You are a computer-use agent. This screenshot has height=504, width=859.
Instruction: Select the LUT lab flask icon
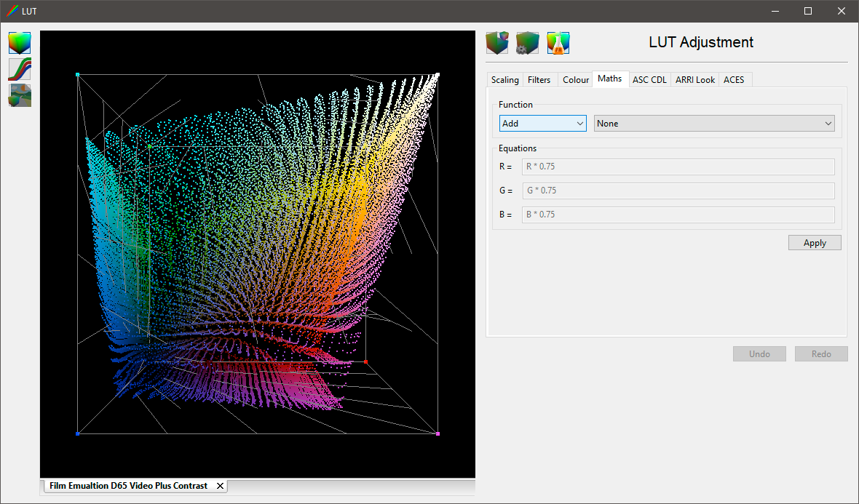[x=558, y=43]
